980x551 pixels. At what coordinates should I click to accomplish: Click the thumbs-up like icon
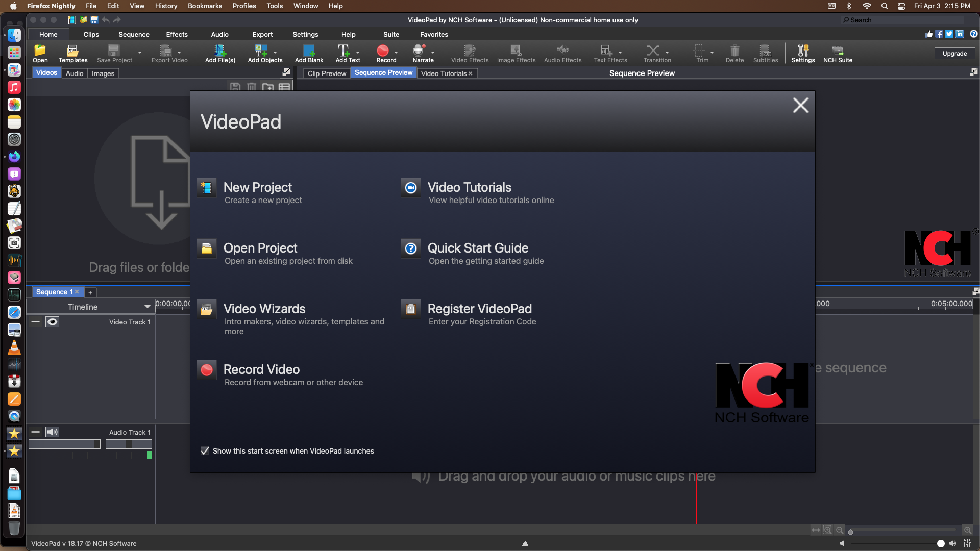928,34
